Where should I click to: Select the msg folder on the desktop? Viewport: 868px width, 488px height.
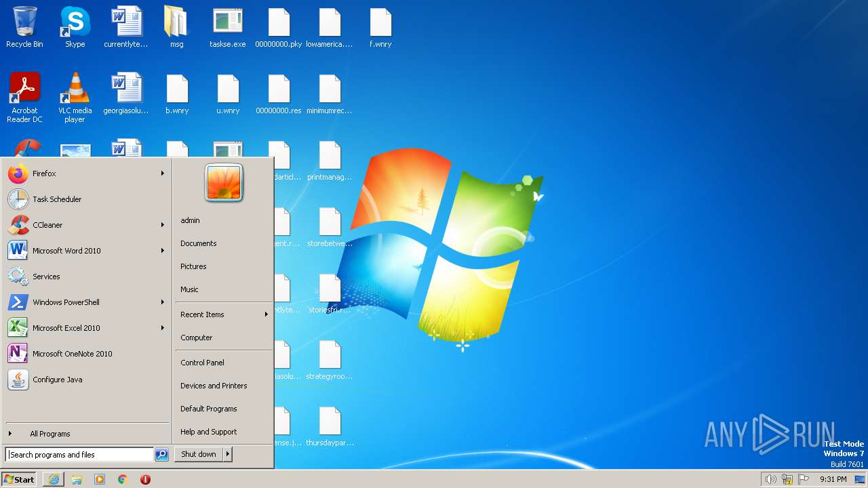pyautogui.click(x=176, y=28)
